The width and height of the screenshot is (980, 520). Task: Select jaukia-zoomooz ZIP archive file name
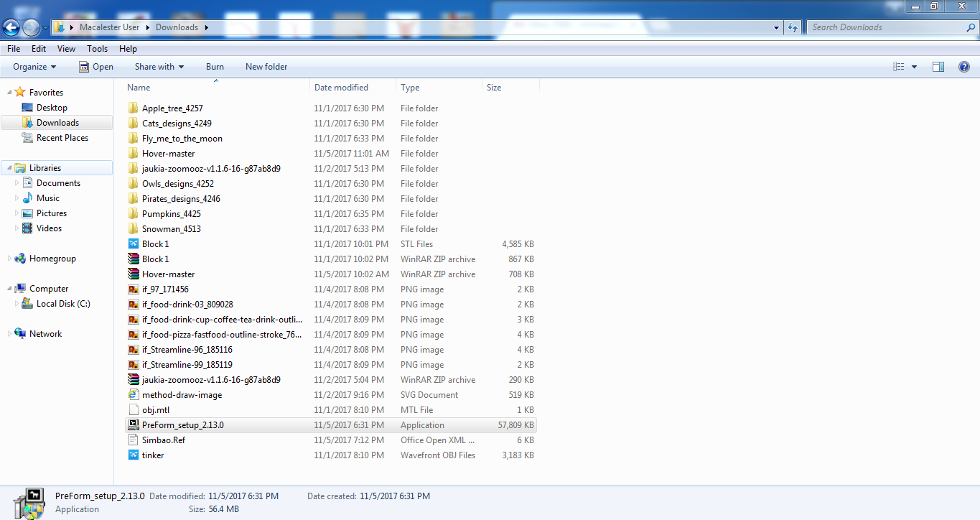point(211,380)
